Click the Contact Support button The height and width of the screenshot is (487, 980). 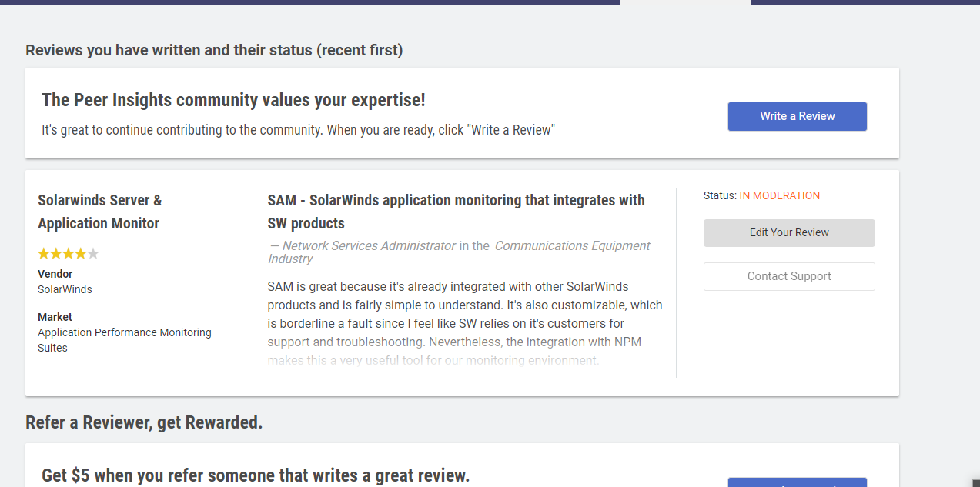(x=789, y=276)
